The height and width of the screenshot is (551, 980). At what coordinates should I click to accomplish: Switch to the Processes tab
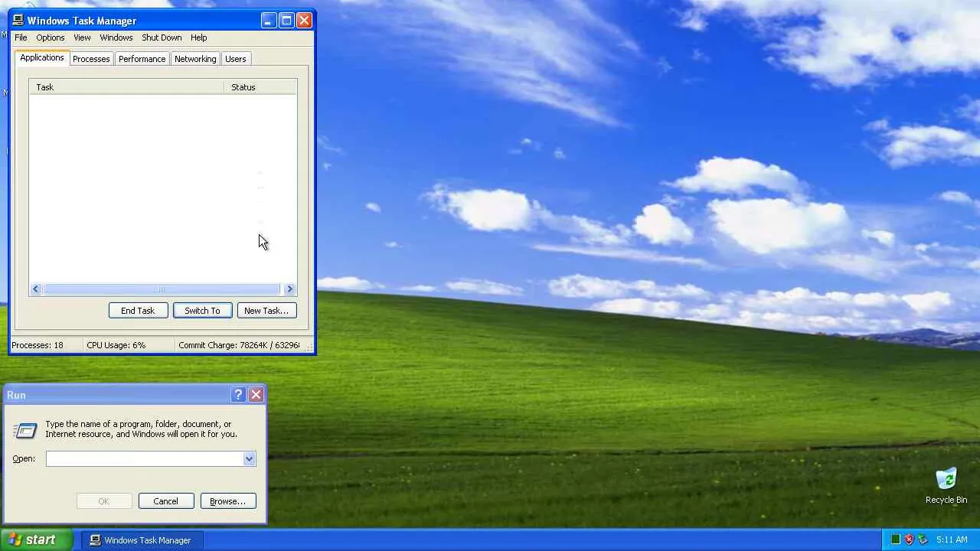pyautogui.click(x=91, y=59)
